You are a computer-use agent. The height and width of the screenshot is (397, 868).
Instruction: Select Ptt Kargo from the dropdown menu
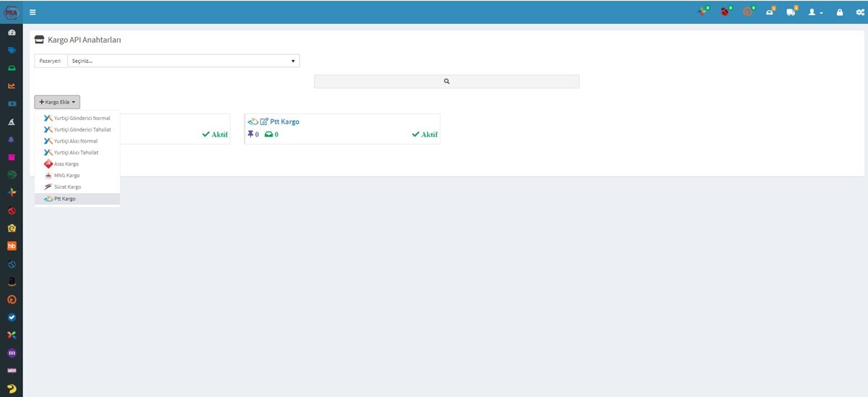pyautogui.click(x=77, y=199)
